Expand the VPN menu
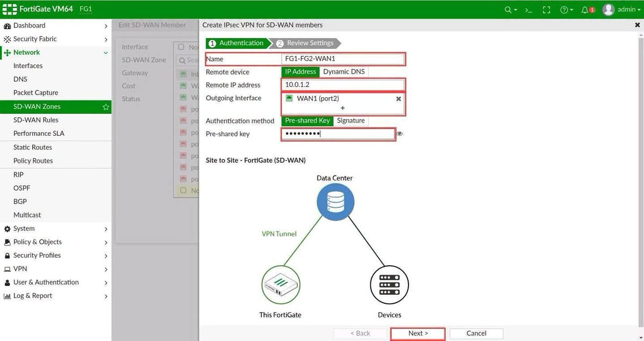 [x=106, y=269]
